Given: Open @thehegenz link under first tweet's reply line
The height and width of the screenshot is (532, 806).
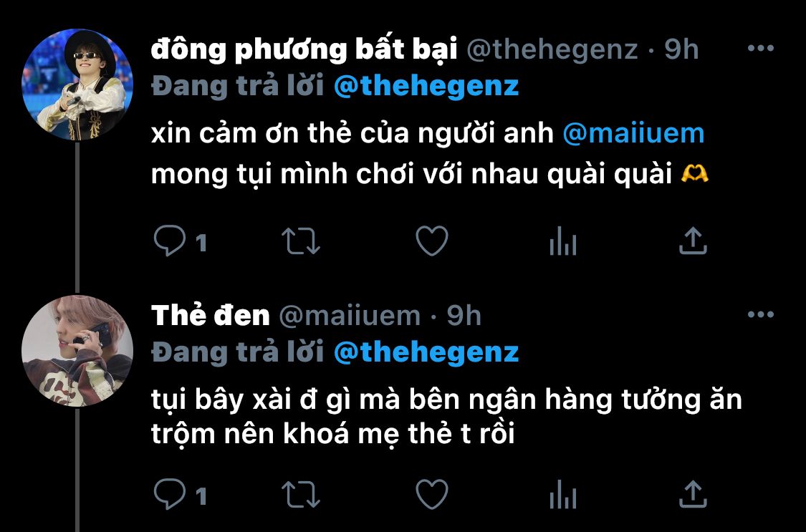Looking at the screenshot, I should pyautogui.click(x=426, y=86).
